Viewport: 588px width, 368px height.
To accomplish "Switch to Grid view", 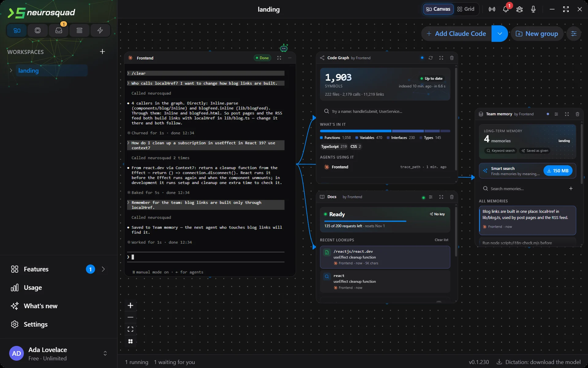I will 466,9.
